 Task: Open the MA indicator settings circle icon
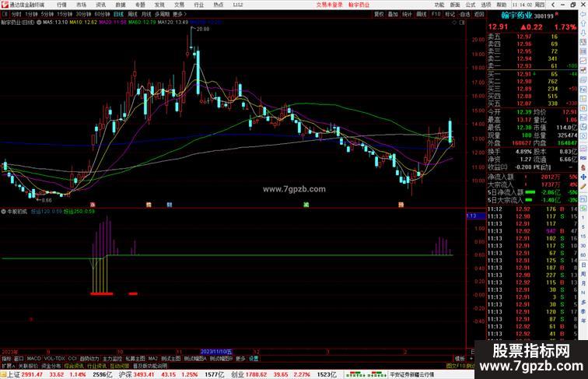(x=39, y=23)
